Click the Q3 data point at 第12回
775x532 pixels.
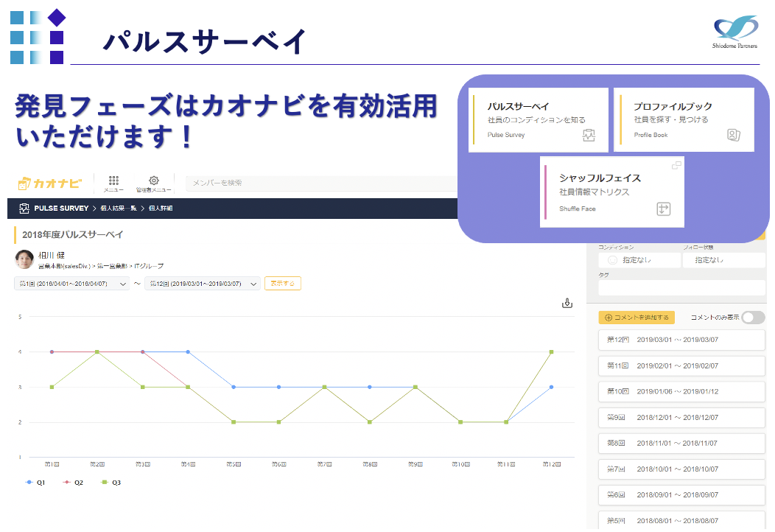[551, 352]
